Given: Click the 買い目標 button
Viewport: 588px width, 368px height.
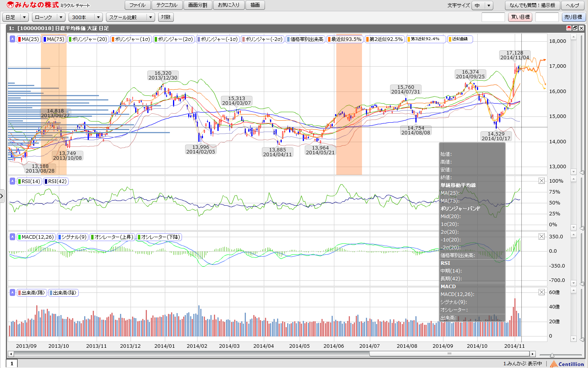Looking at the screenshot, I should coord(520,17).
